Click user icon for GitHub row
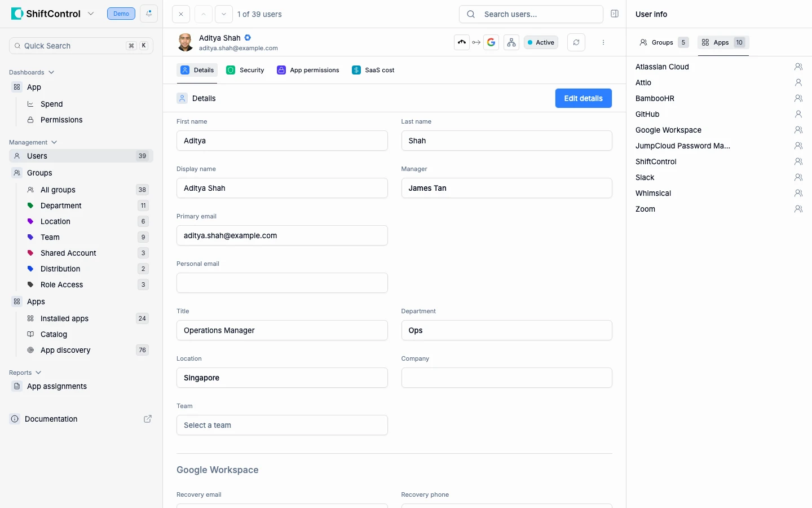The width and height of the screenshot is (812, 508). pos(798,114)
